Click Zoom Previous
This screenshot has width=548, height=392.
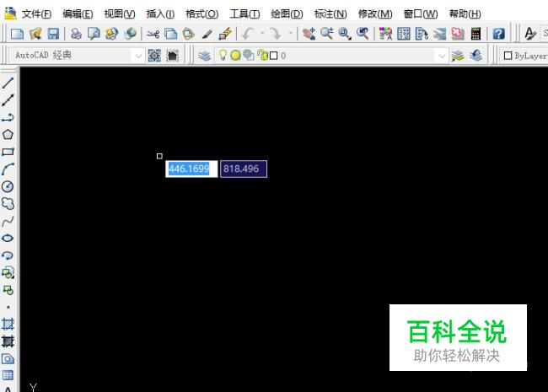[363, 34]
